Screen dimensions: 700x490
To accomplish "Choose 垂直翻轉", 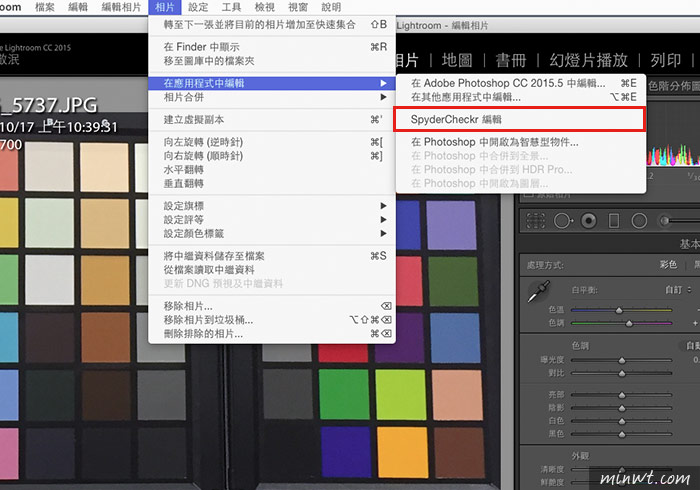I will [x=272, y=183].
